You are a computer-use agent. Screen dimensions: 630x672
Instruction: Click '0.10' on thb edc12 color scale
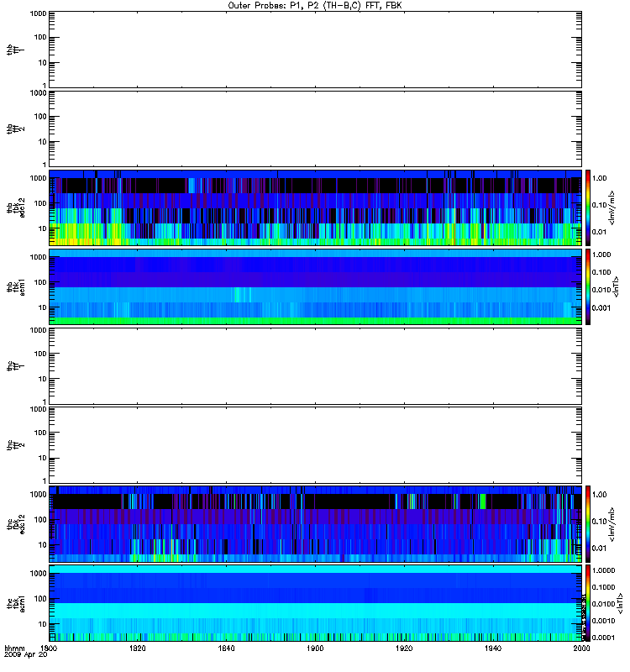tap(599, 205)
